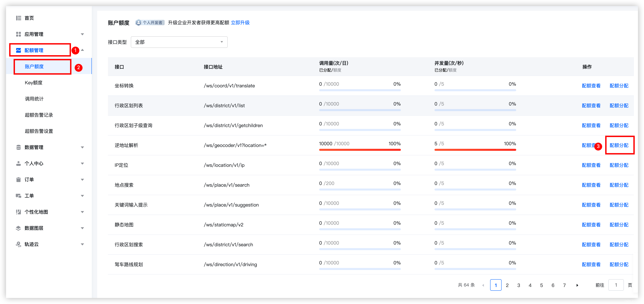644x304 pixels.
Task: Click 配额分配 for 逆地址解析 row
Action: point(619,145)
